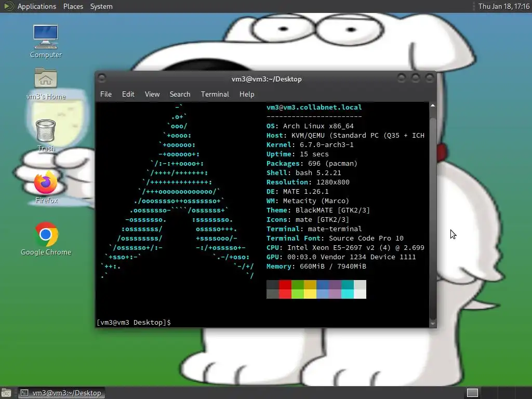Click the Shell: bash 5.2.21 line
The height and width of the screenshot is (399, 532).
(x=303, y=172)
